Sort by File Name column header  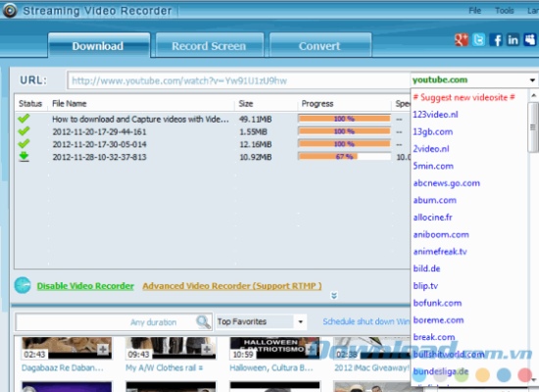(x=69, y=104)
